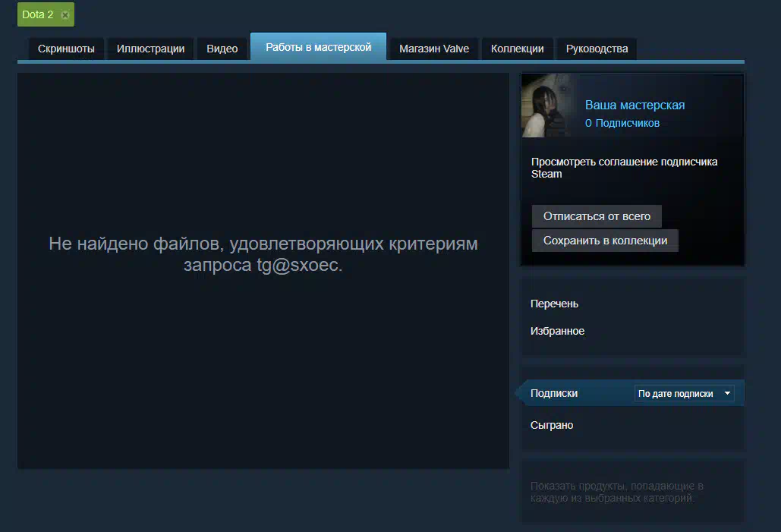Expand the По дате подписки dropdown

tap(685, 394)
